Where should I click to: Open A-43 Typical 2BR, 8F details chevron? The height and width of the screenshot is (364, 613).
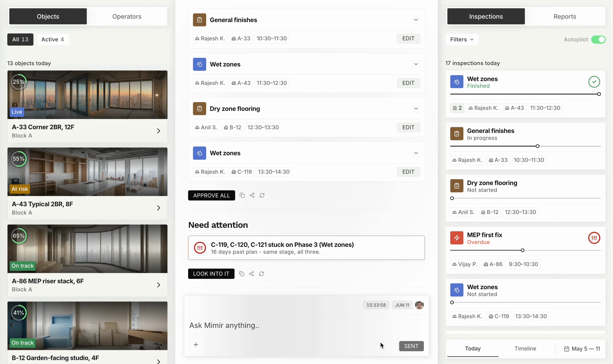[159, 208]
